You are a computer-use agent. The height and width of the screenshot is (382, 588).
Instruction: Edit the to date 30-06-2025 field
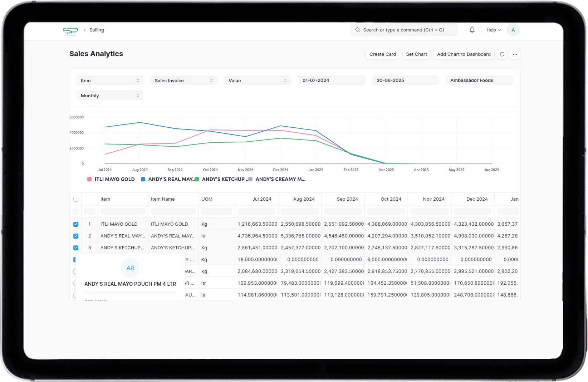(406, 80)
